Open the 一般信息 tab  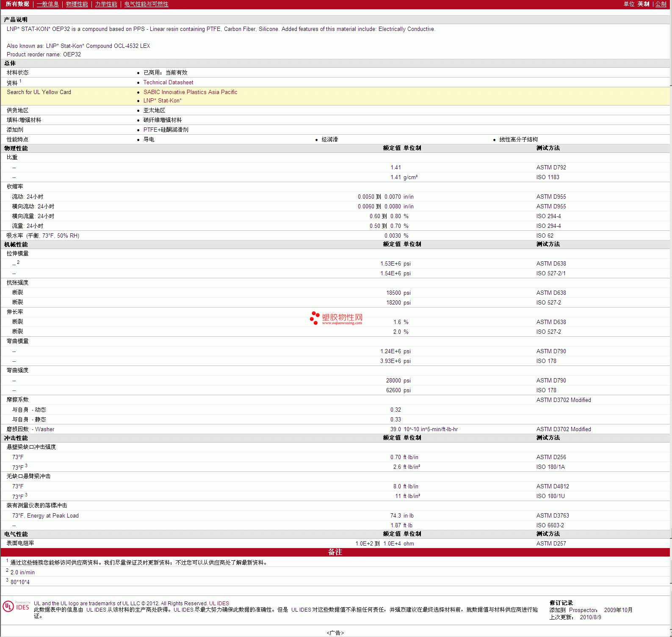click(48, 4)
